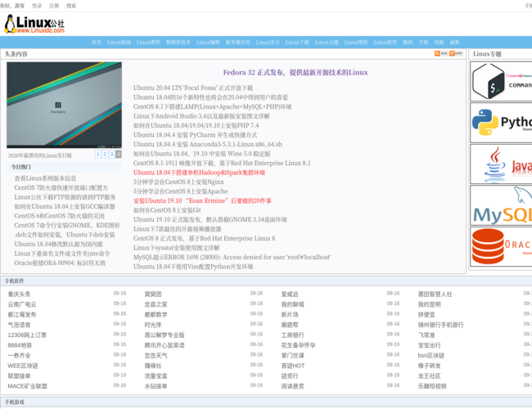Viewport: 532px width, 409px height.
Task: Open red Eoan Ermine 20件事 article
Action: [202, 200]
